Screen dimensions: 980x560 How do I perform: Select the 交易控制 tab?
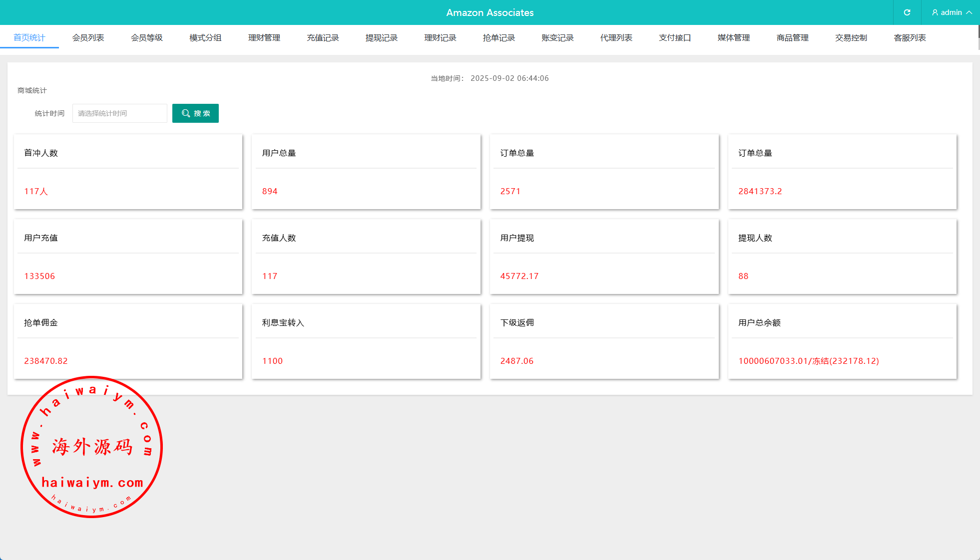(851, 38)
